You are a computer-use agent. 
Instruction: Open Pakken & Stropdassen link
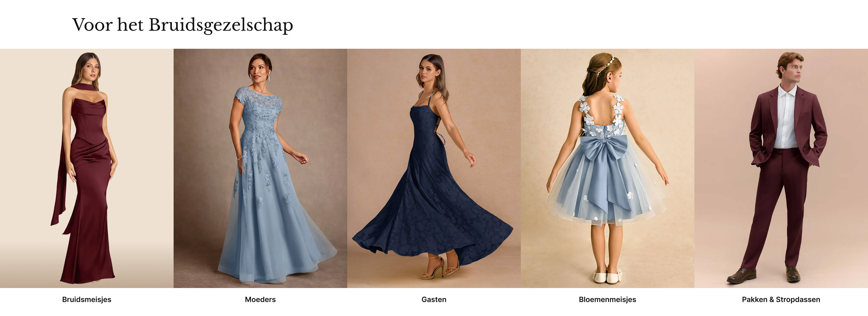781,299
